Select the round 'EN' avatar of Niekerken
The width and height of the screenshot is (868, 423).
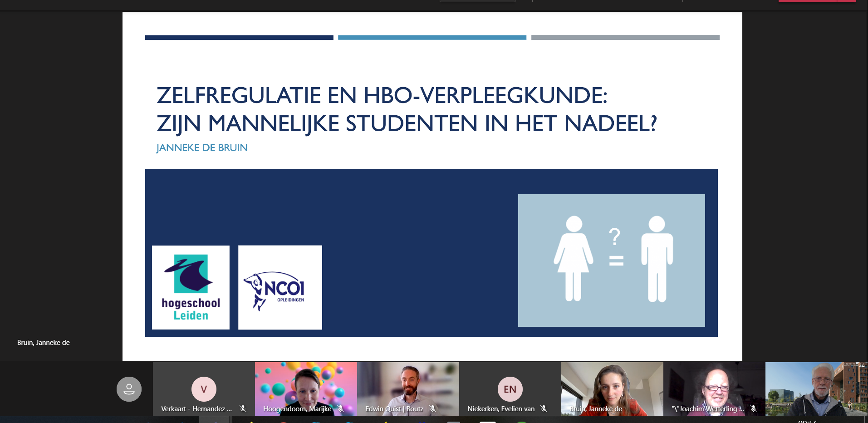click(510, 389)
